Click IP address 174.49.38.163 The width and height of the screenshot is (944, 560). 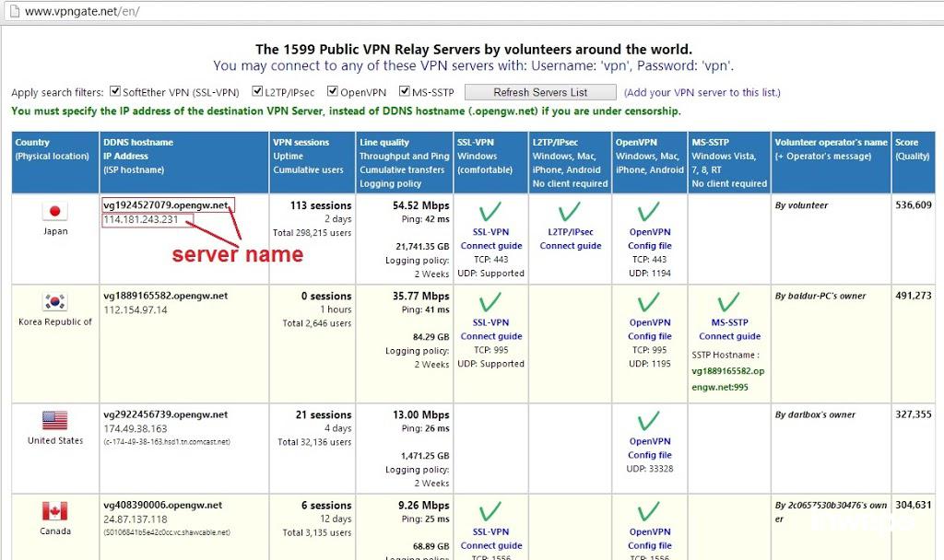tap(136, 429)
